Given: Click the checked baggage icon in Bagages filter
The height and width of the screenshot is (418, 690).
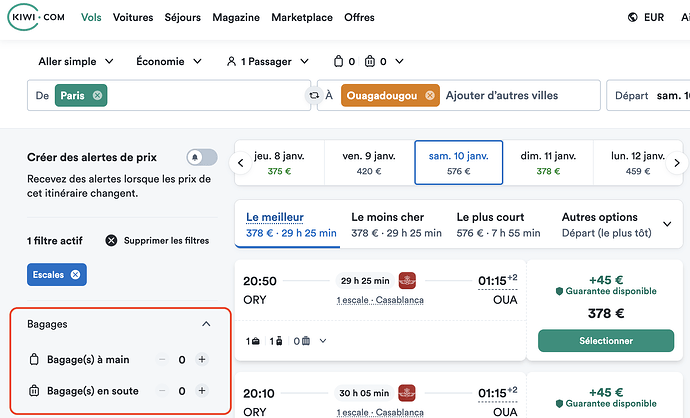Looking at the screenshot, I should tap(34, 391).
